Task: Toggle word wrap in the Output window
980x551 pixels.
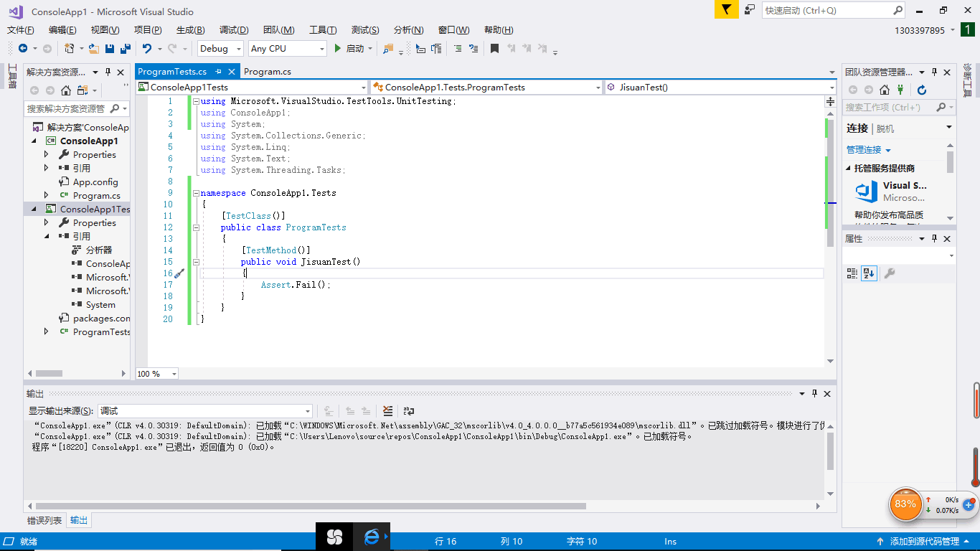Action: coord(409,411)
